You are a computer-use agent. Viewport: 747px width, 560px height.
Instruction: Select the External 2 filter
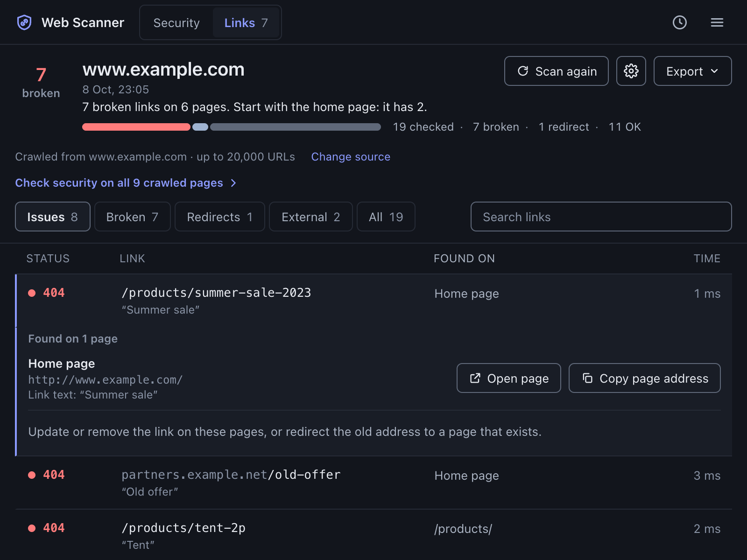[311, 217]
